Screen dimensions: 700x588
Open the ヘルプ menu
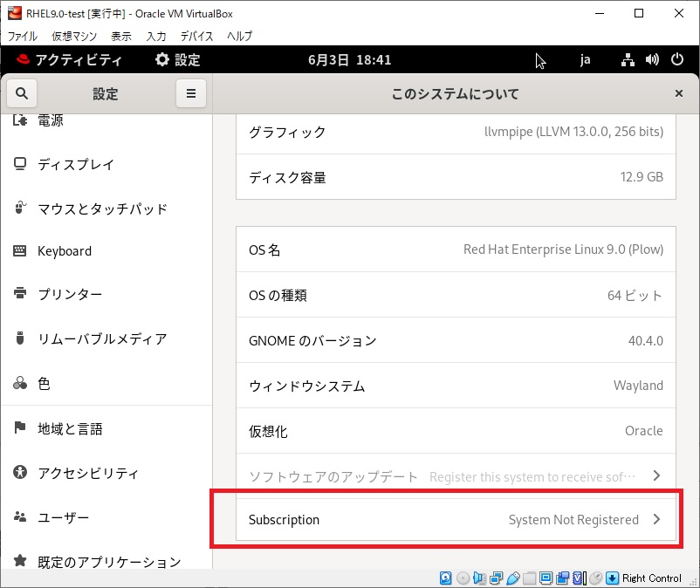coord(240,36)
